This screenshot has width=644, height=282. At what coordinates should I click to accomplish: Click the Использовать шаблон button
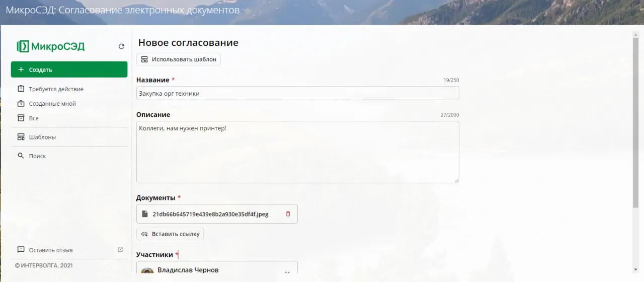(x=179, y=59)
